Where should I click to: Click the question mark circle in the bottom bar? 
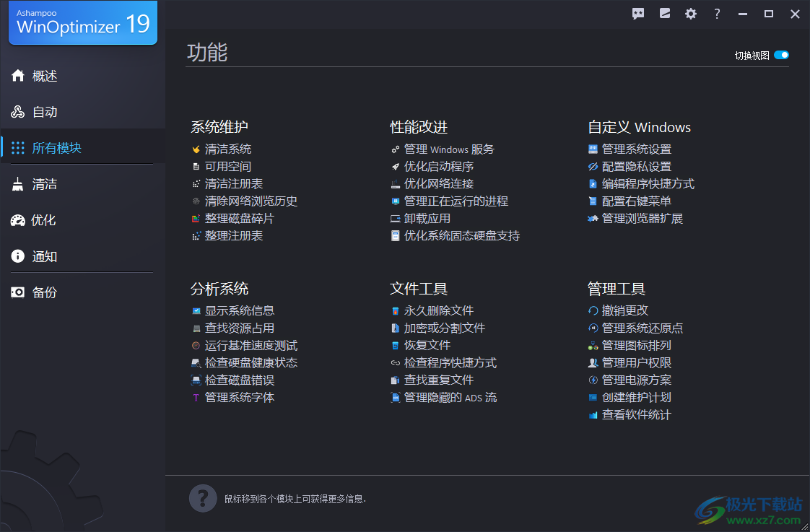(x=202, y=498)
